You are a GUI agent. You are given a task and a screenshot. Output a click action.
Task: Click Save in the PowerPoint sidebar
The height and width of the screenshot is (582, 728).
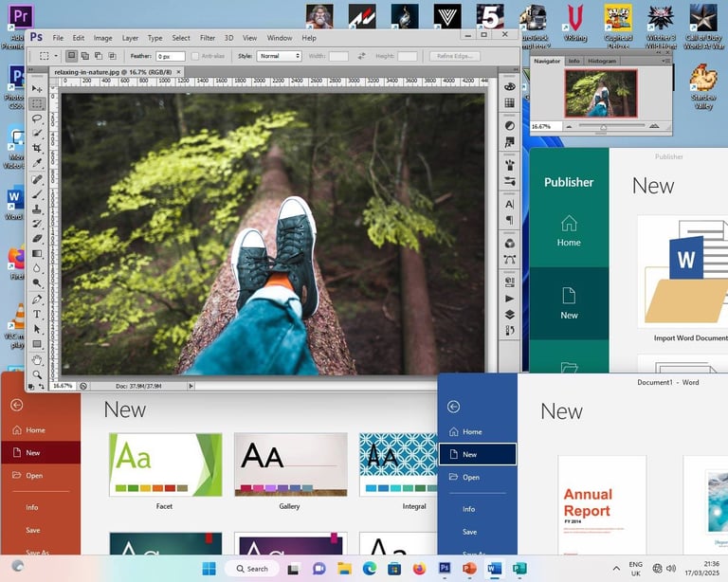pos(32,530)
